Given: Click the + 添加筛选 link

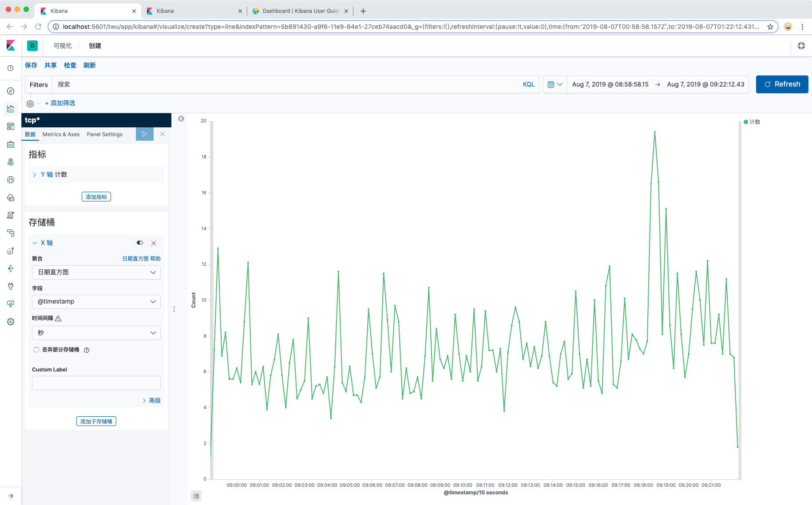Looking at the screenshot, I should tap(60, 103).
